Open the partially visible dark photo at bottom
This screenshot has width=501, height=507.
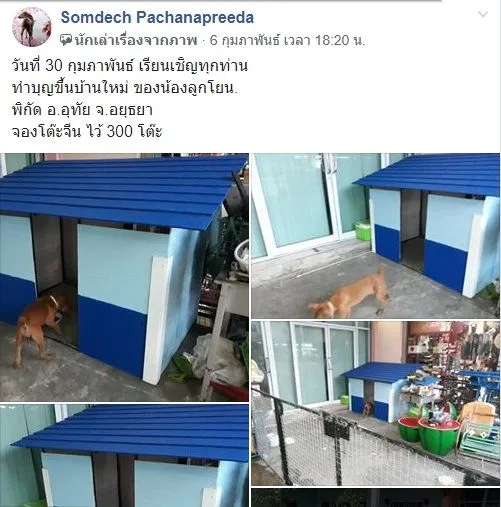(x=376, y=498)
